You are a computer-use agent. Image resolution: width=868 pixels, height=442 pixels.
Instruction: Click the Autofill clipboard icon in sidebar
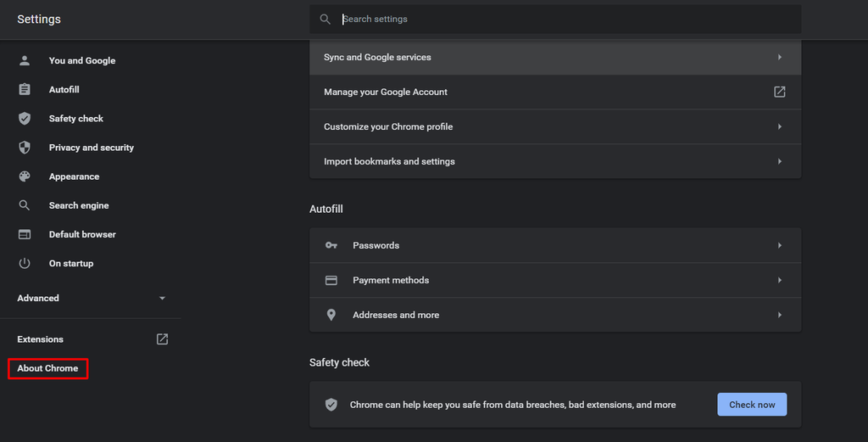(25, 89)
